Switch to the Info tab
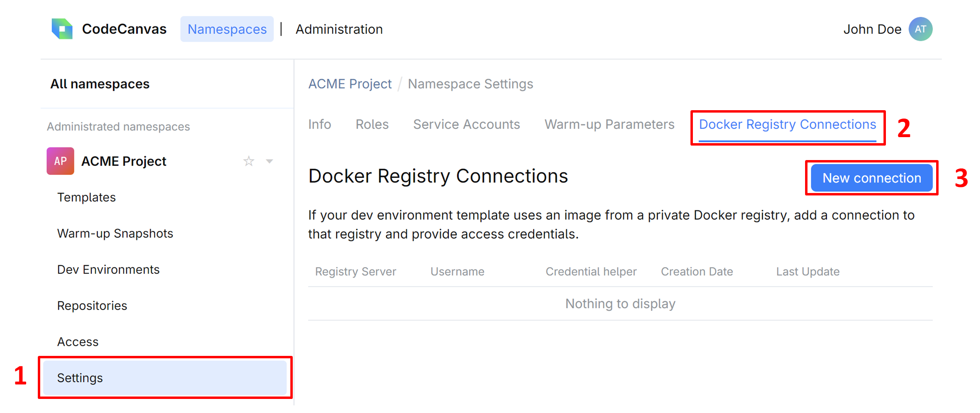 [320, 124]
